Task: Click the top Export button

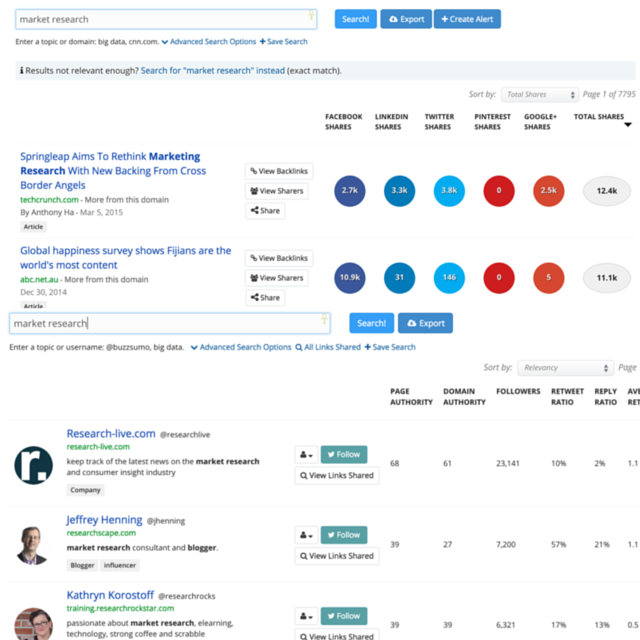Action: [x=406, y=19]
